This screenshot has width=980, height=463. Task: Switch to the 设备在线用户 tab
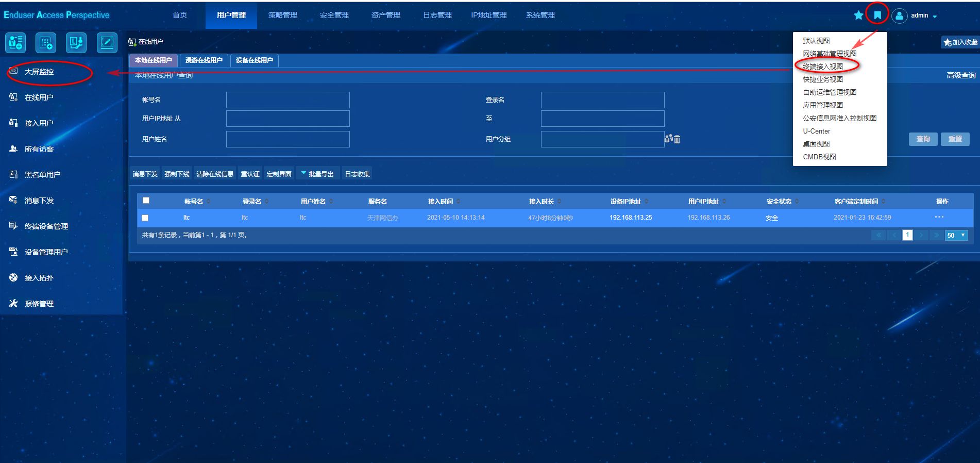(x=255, y=60)
